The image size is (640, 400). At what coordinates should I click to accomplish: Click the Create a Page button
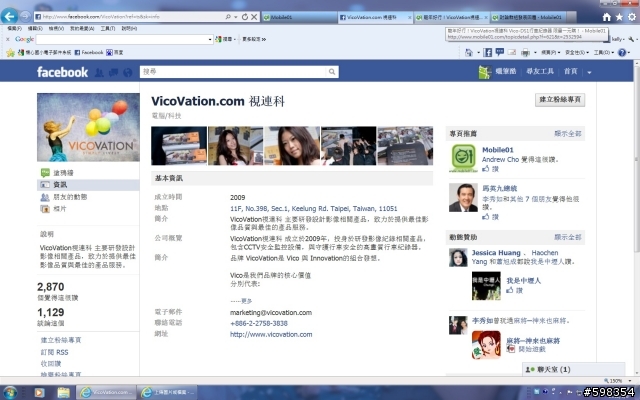(x=560, y=100)
